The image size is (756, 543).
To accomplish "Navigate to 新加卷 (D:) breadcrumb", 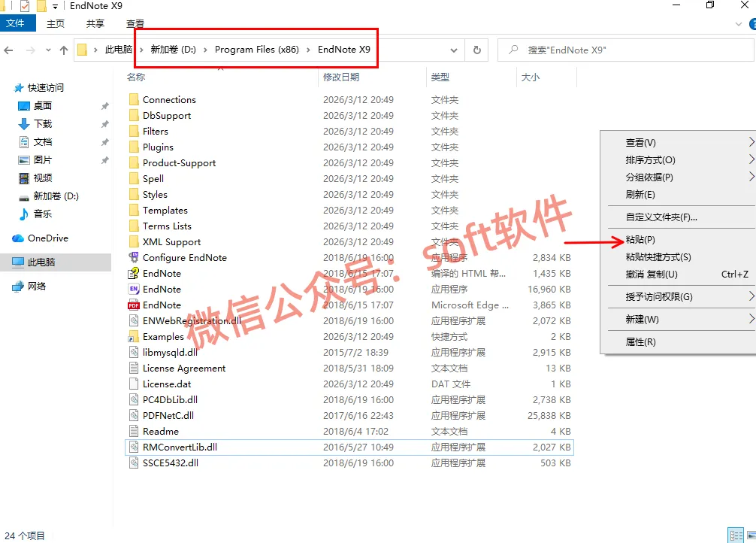I will (x=173, y=50).
